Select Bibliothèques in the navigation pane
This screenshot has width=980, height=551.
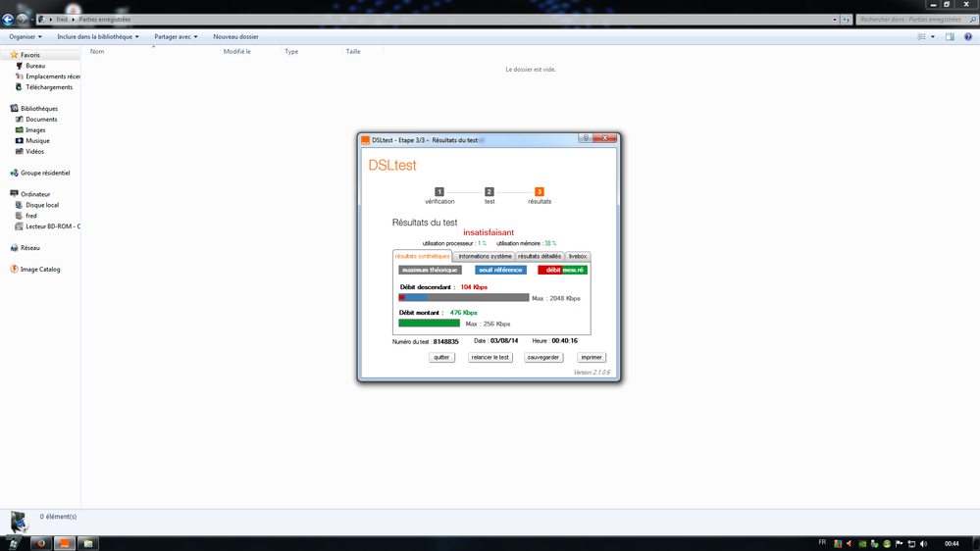tap(38, 109)
